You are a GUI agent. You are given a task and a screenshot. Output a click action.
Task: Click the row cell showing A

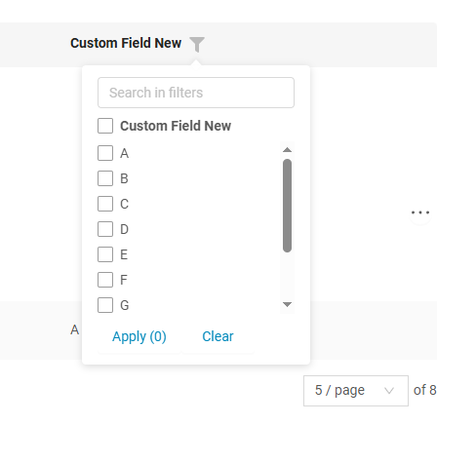coord(75,329)
